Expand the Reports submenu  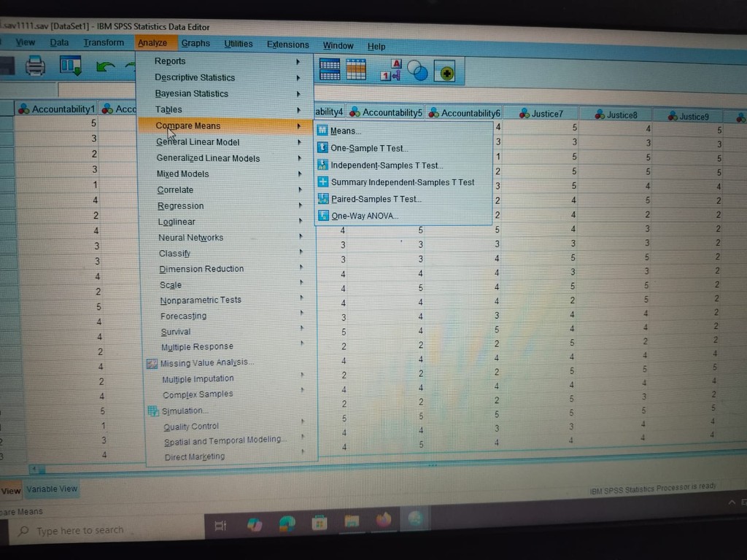pos(226,61)
